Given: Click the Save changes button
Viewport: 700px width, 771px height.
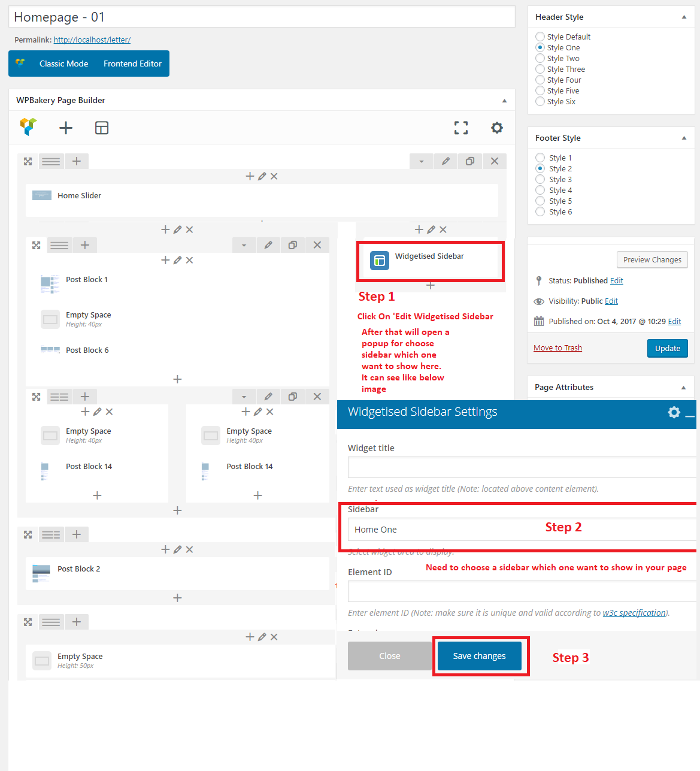Looking at the screenshot, I should (x=479, y=656).
